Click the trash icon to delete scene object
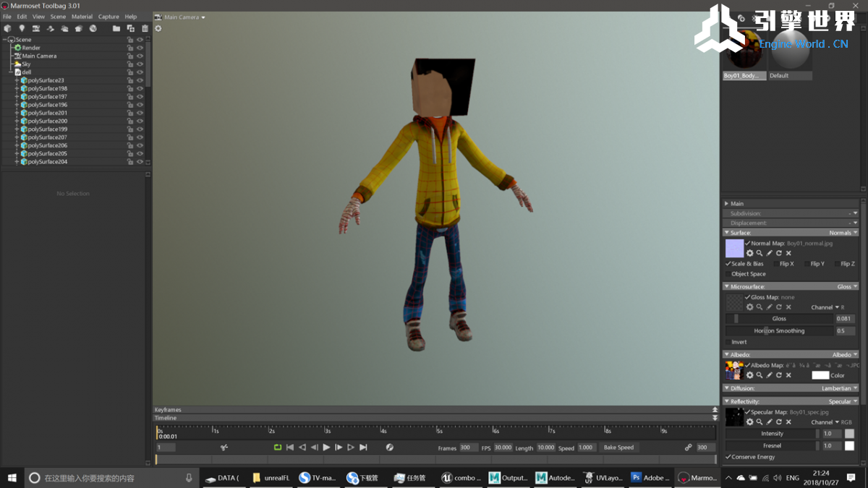 click(145, 29)
